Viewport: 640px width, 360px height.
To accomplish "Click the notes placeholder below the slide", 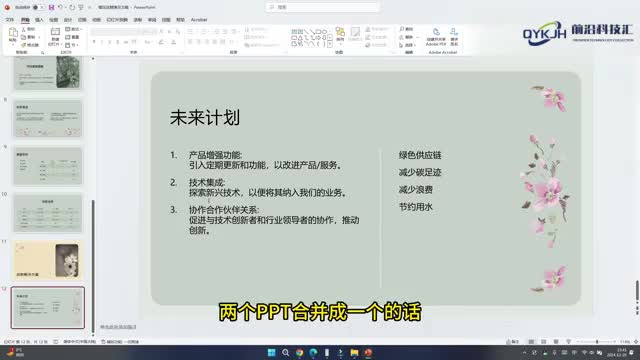I will [x=118, y=327].
